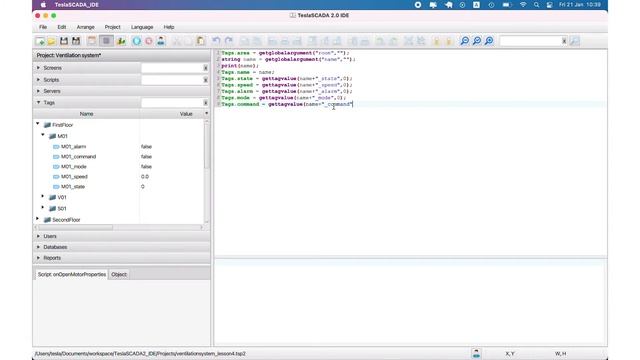The image size is (640, 360).
Task: Click the red circle toolbar icon
Action: pyautogui.click(x=149, y=41)
